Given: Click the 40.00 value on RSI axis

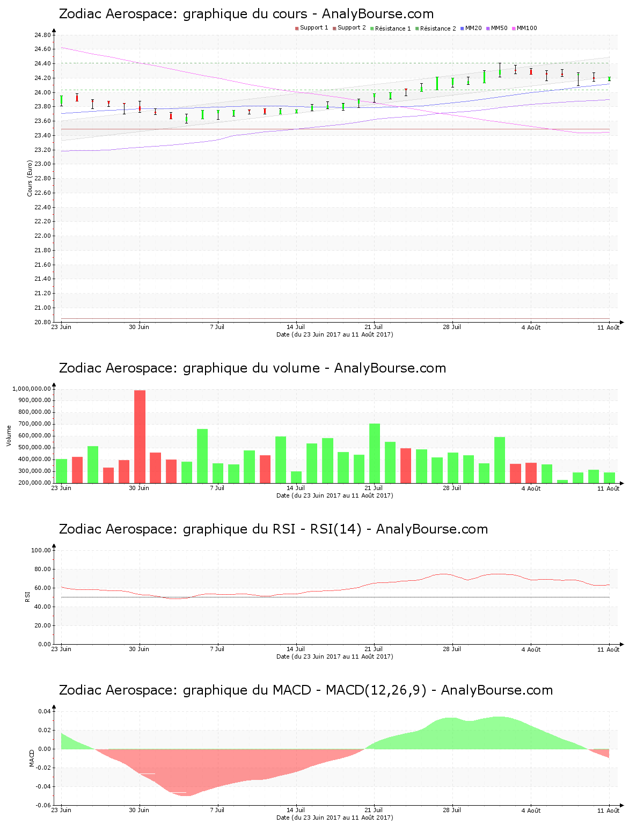Looking at the screenshot, I should tap(42, 607).
